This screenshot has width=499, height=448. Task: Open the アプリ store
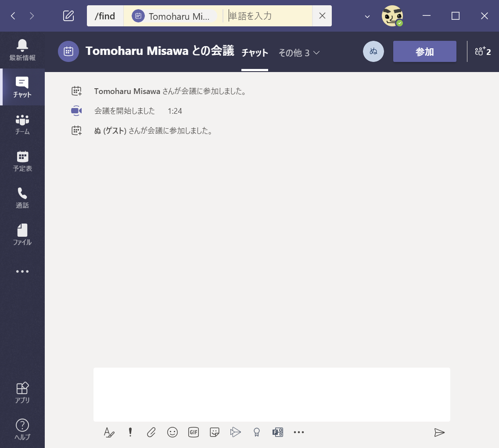(x=22, y=393)
